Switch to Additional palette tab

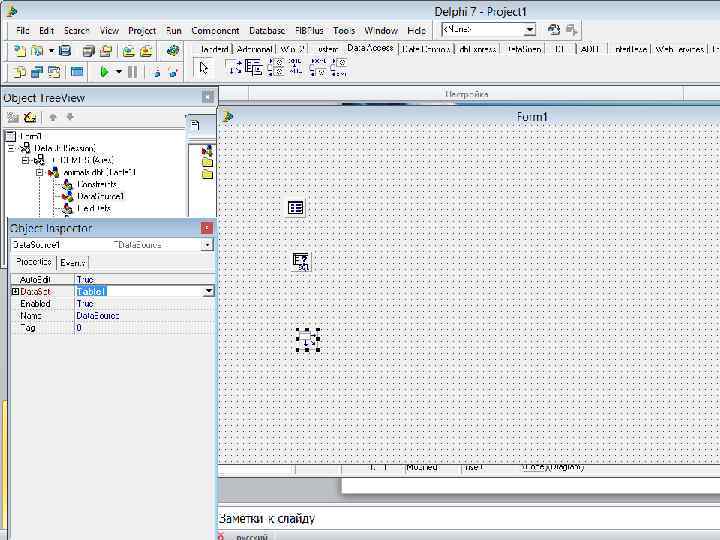pyautogui.click(x=254, y=49)
